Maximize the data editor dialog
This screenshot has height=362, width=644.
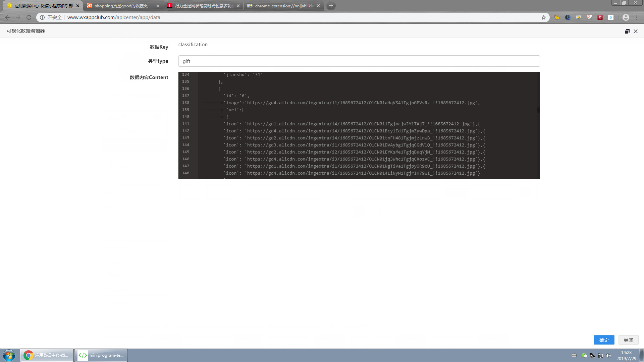[627, 31]
